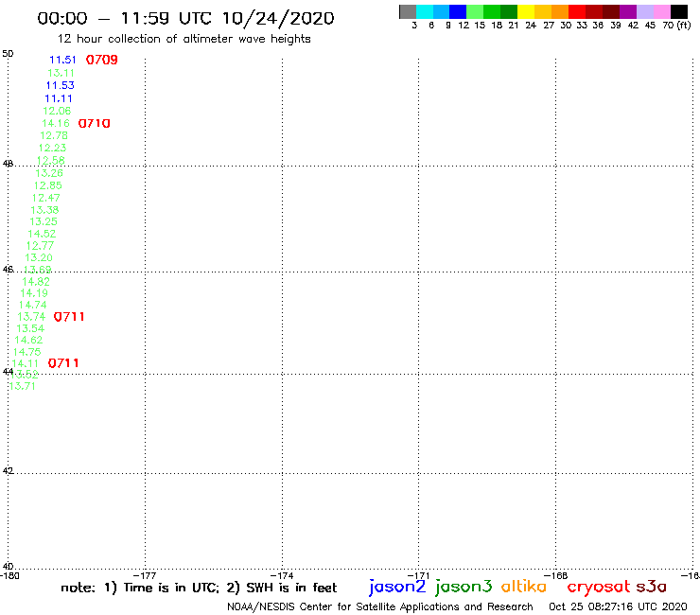The width and height of the screenshot is (700, 615).
Task: Click the '70 (ft)' scale label
Action: pyautogui.click(x=676, y=26)
